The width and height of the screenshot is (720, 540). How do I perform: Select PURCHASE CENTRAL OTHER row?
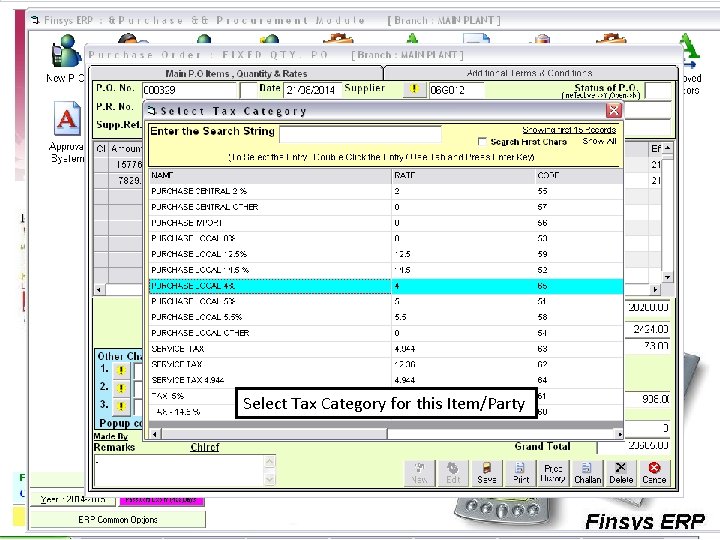386,207
